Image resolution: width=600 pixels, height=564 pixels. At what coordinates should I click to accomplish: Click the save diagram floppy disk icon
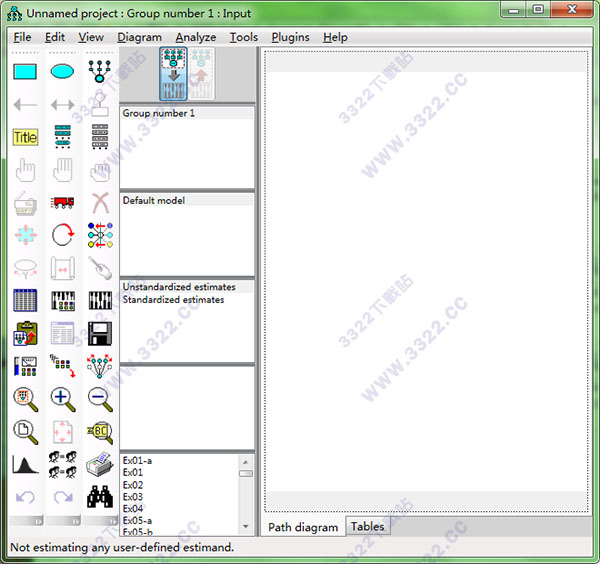coord(100,333)
